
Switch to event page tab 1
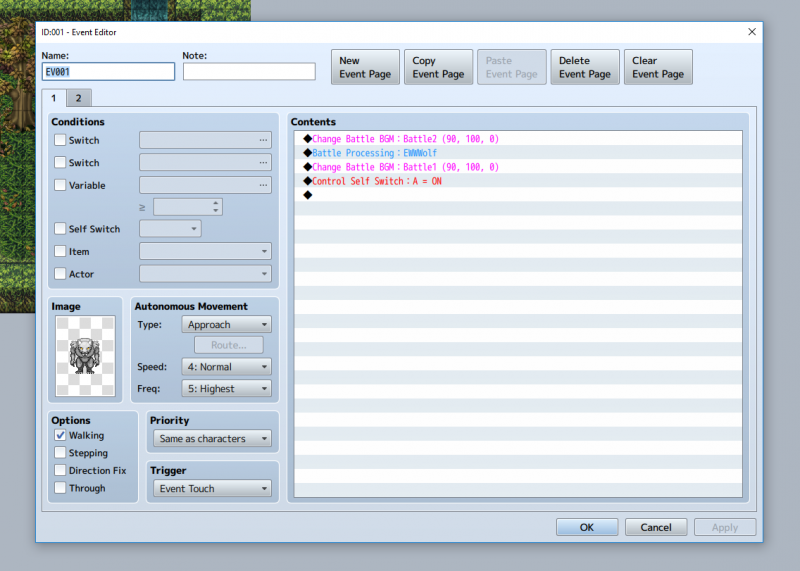click(54, 97)
